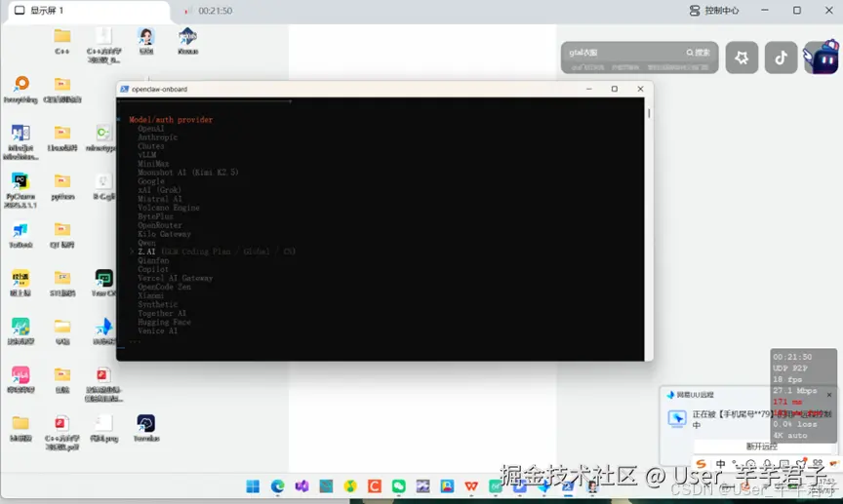
Task: Select Vercel AI Gateway in the provider list
Action: pyautogui.click(x=176, y=279)
